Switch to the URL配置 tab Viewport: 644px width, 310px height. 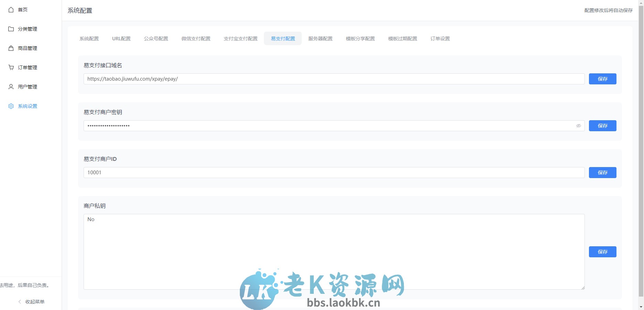(x=121, y=39)
